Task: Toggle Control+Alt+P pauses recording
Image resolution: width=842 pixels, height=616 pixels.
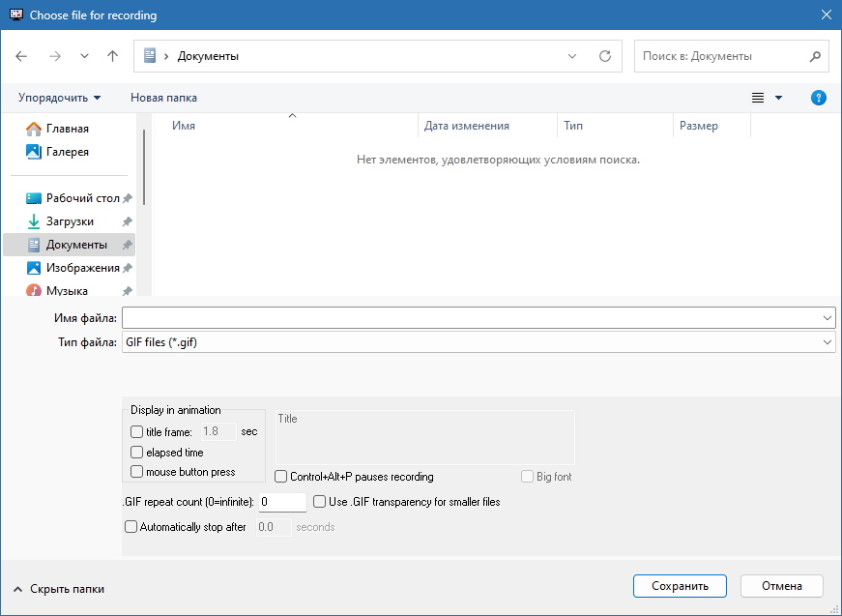Action: pos(280,477)
